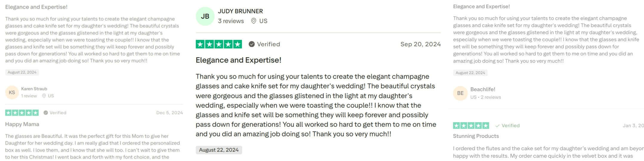This screenshot has width=644, height=161.
Task: Click five-star rating on Judy Brunner's review
Action: tap(219, 44)
